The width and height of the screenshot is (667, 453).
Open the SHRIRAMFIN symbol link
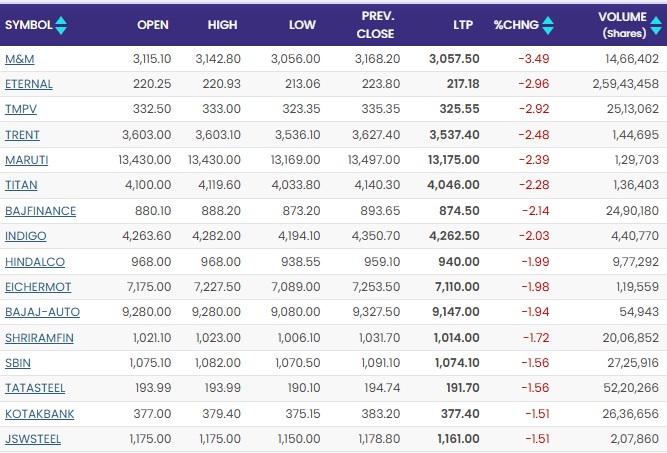coord(40,338)
